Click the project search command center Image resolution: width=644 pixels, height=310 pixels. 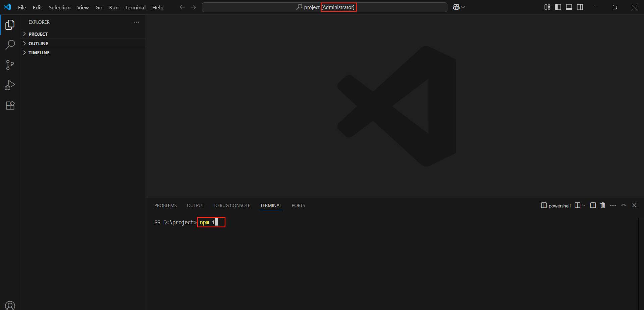(x=324, y=7)
